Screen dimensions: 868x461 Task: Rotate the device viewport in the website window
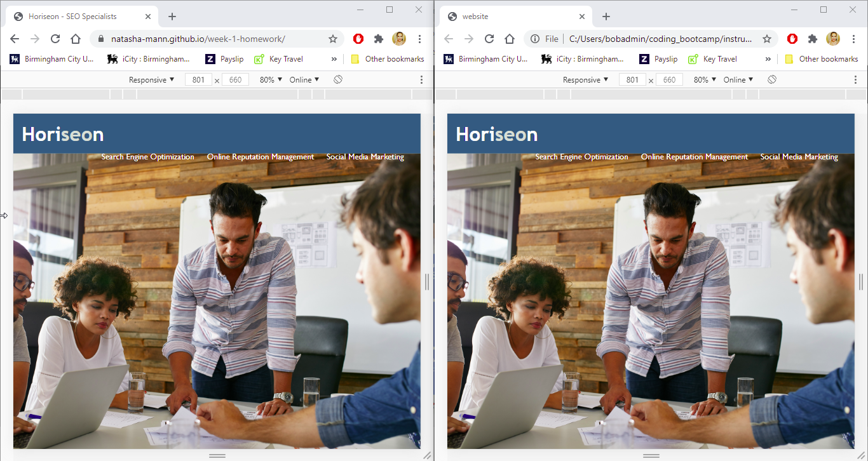[772, 79]
